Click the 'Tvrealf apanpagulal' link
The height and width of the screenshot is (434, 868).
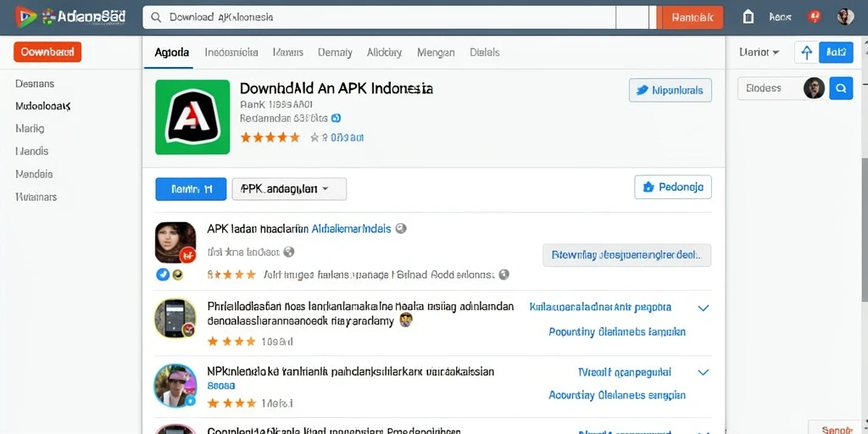pyautogui.click(x=625, y=372)
